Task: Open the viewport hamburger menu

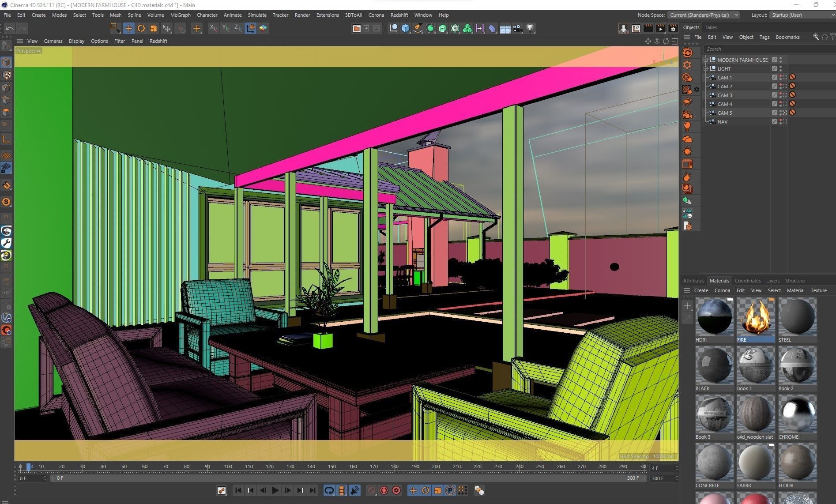Action: click(x=19, y=41)
